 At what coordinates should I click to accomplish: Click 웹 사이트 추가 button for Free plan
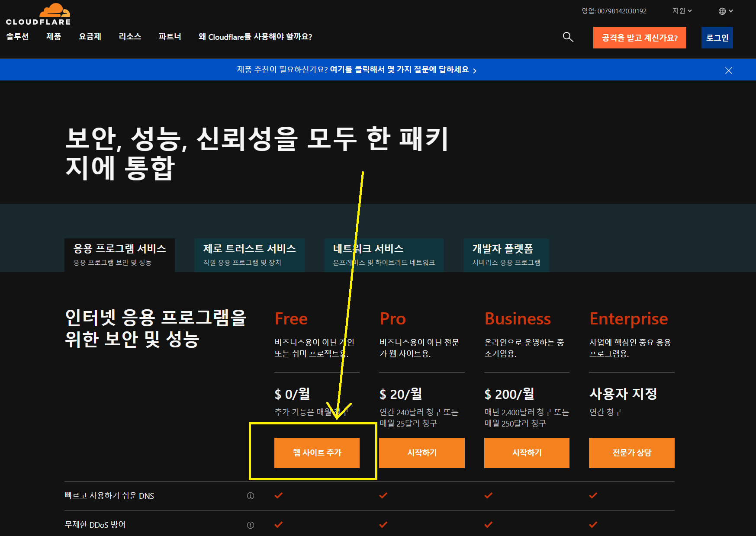pyautogui.click(x=317, y=453)
